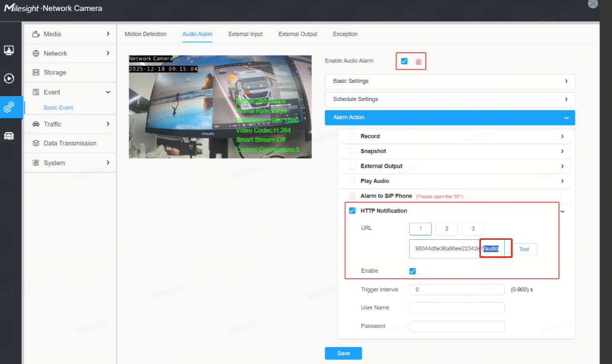Open the Playback icon in left rail
Viewport: 612px width, 364px height.
(9, 78)
